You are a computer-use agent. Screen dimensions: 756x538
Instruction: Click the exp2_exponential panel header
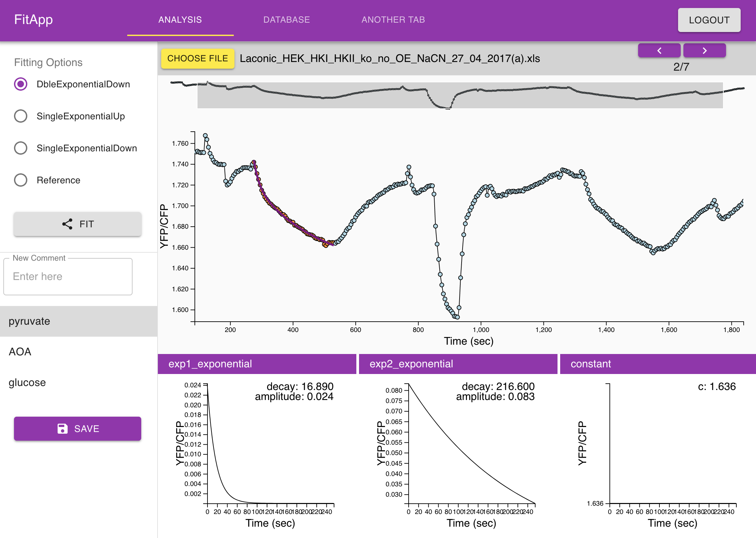tap(458, 364)
